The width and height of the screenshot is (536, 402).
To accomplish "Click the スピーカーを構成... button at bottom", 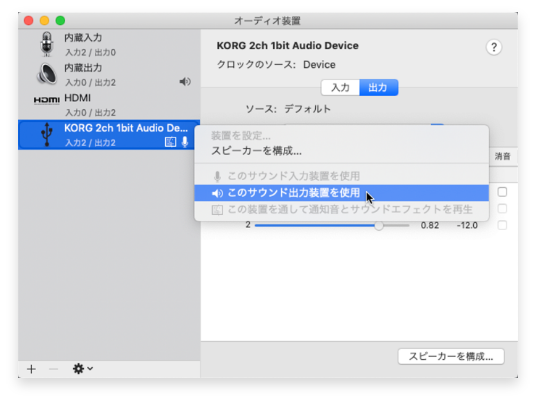I will pos(451,357).
